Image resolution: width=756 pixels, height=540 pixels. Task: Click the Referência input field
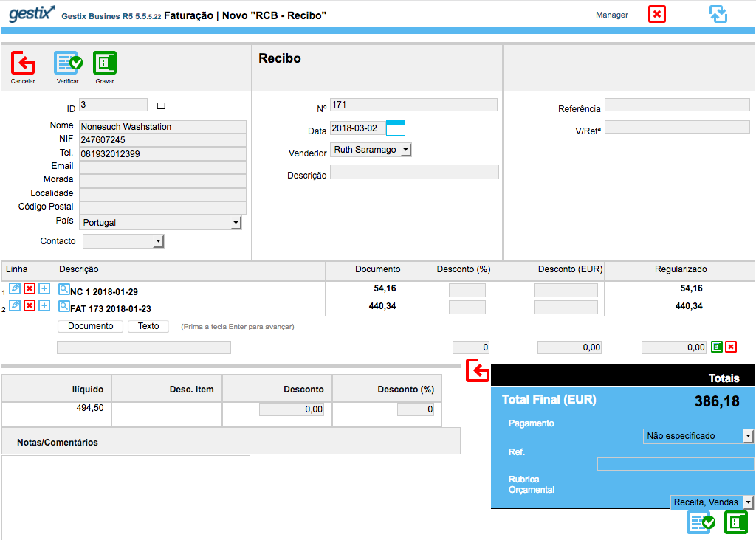[678, 105]
